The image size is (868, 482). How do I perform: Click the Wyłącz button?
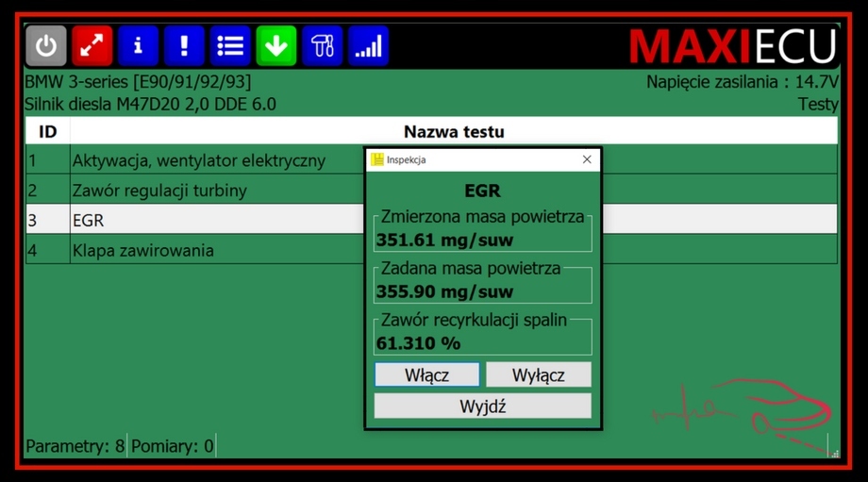(538, 374)
